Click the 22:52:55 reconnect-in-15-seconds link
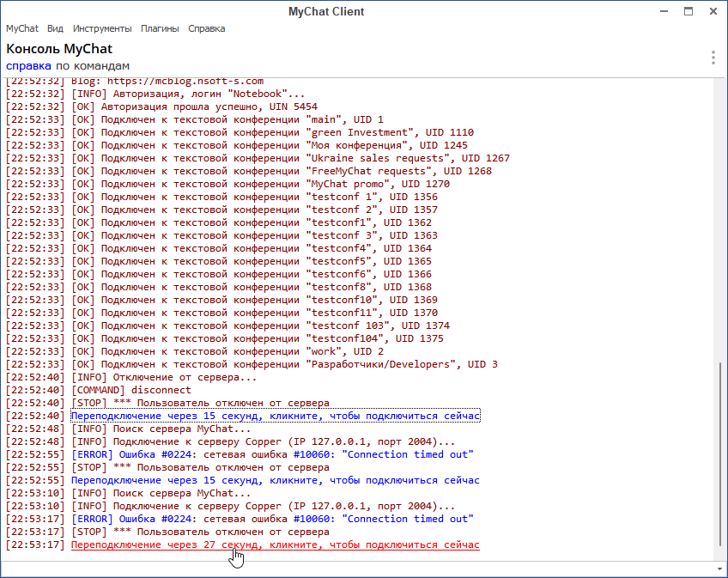This screenshot has width=728, height=578. coord(276,480)
